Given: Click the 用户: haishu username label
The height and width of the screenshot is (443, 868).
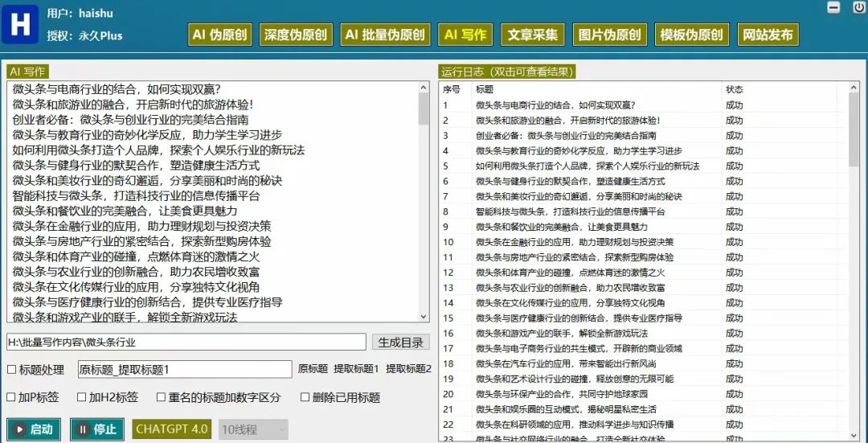Looking at the screenshot, I should click(x=80, y=13).
